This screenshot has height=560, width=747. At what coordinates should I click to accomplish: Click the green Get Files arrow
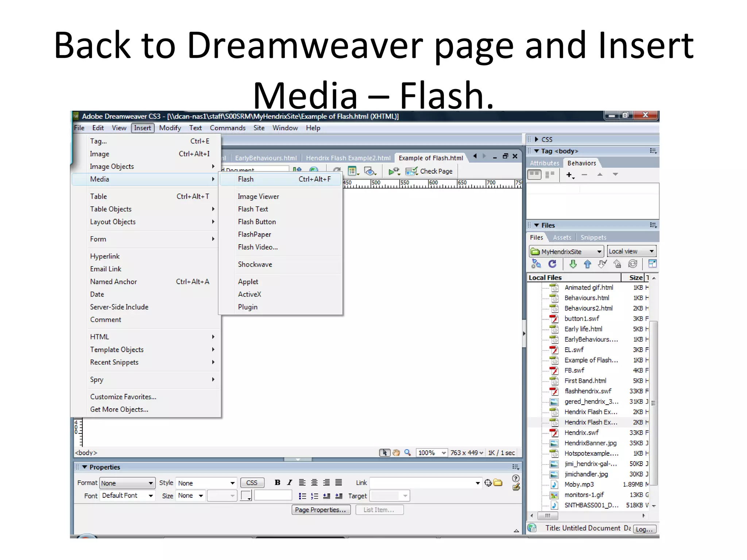coord(573,264)
